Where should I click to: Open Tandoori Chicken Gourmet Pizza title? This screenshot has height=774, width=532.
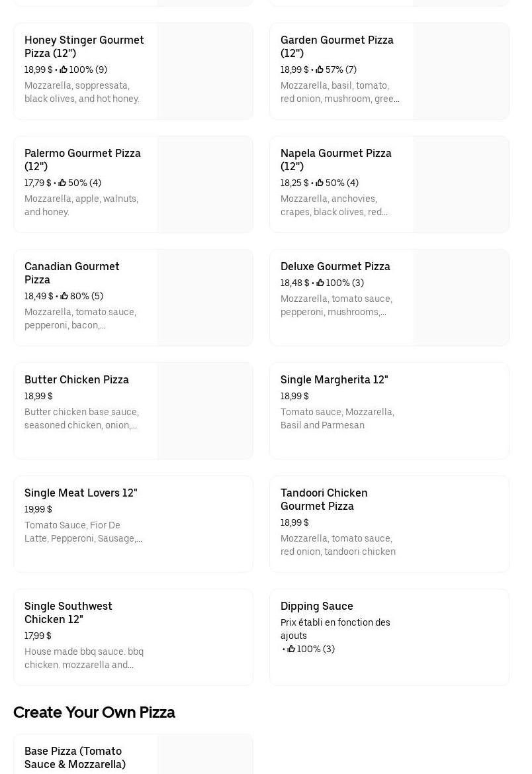click(x=324, y=499)
